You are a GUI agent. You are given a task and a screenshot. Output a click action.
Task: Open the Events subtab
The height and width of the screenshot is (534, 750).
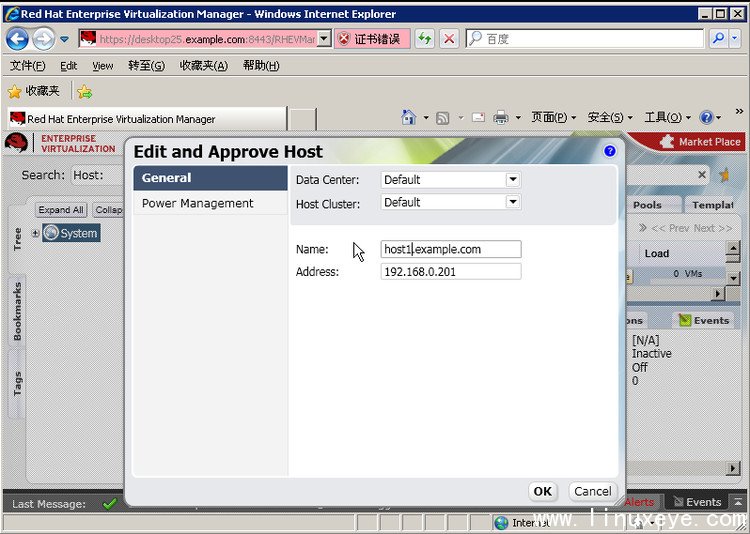[x=704, y=321]
